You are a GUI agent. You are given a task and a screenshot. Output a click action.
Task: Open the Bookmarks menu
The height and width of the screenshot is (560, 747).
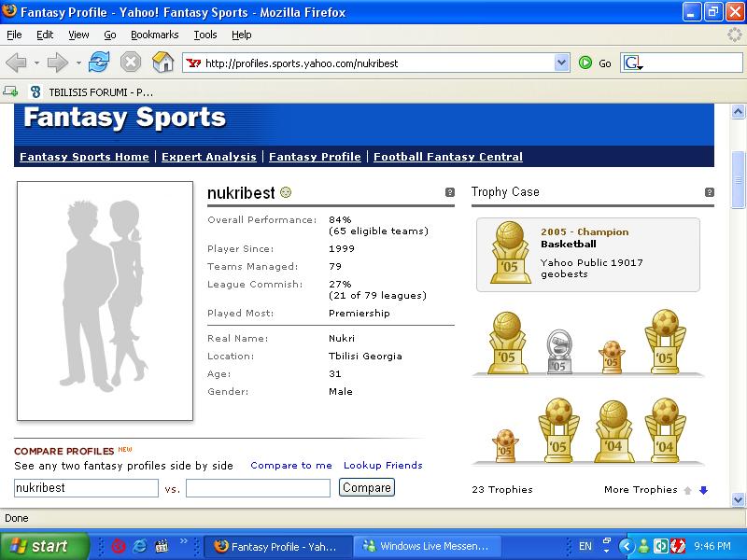(x=154, y=35)
